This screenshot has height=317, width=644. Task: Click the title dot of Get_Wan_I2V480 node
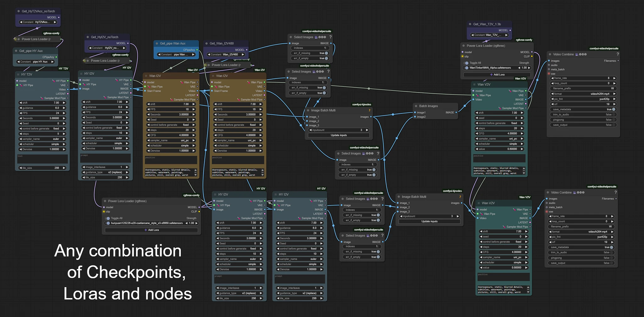tap(207, 43)
